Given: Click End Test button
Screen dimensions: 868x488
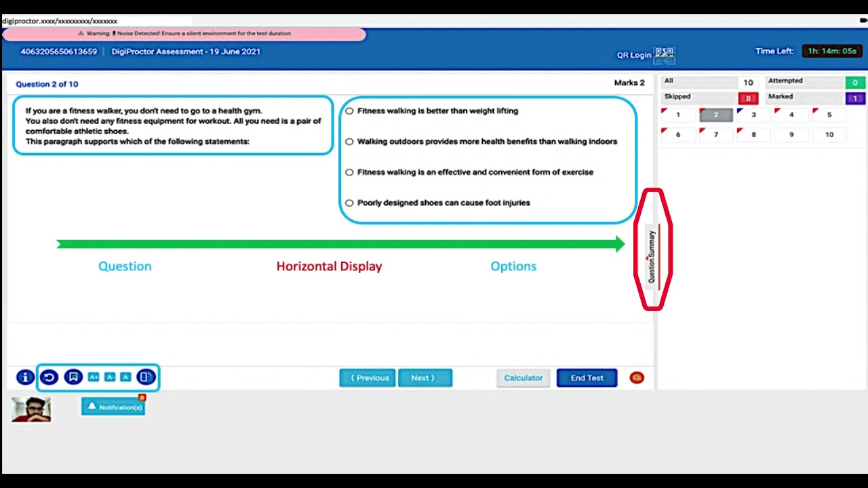Looking at the screenshot, I should pos(587,378).
